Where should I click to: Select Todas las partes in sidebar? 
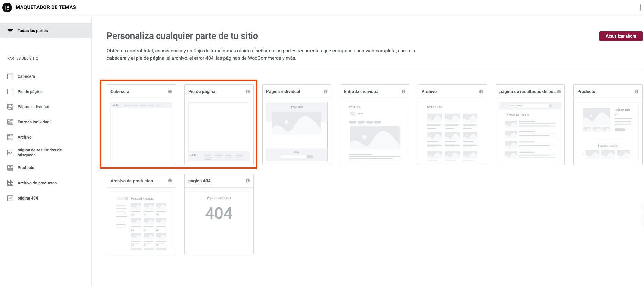[33, 31]
